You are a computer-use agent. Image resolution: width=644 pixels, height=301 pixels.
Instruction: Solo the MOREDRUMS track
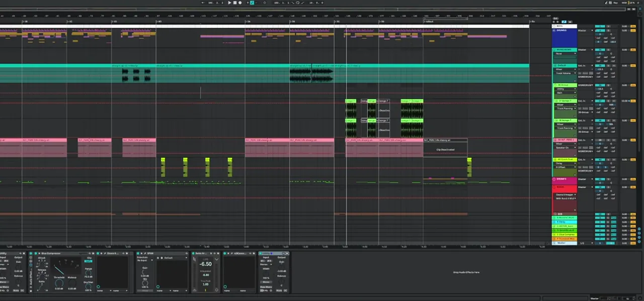[x=608, y=50]
